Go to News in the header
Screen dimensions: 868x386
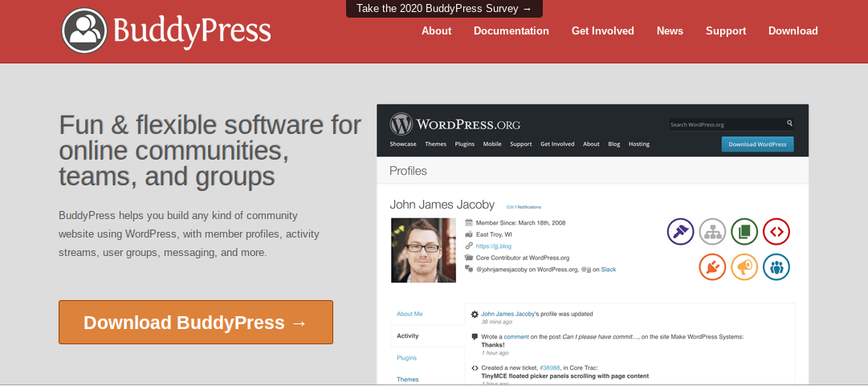pyautogui.click(x=670, y=31)
